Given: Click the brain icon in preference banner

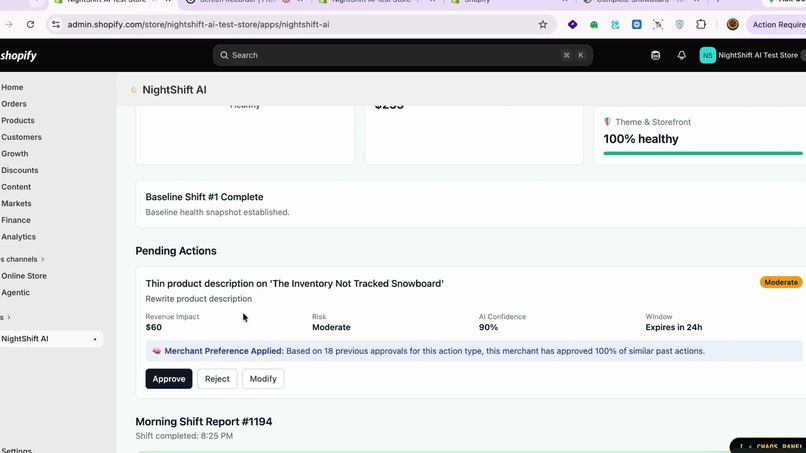Looking at the screenshot, I should tap(157, 351).
